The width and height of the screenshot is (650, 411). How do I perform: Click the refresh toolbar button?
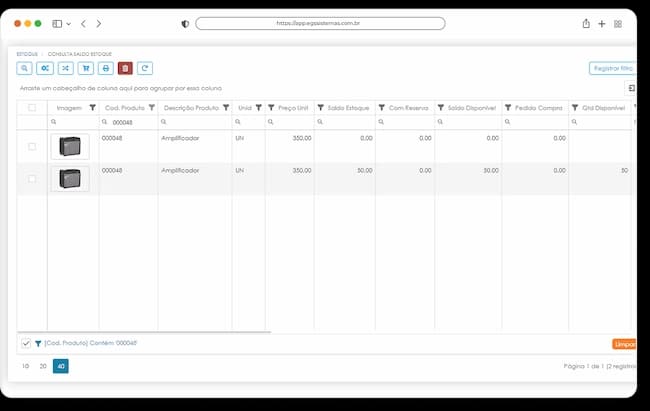(145, 68)
